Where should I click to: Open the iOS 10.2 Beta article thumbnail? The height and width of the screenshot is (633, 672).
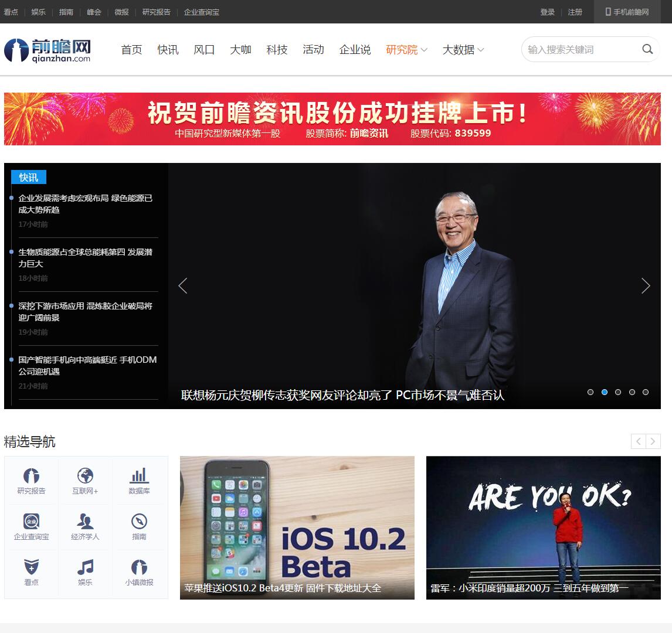point(297,527)
